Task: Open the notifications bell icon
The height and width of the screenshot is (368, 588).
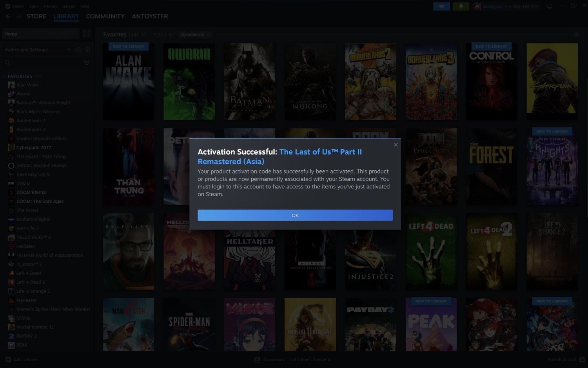Action: pyautogui.click(x=461, y=7)
